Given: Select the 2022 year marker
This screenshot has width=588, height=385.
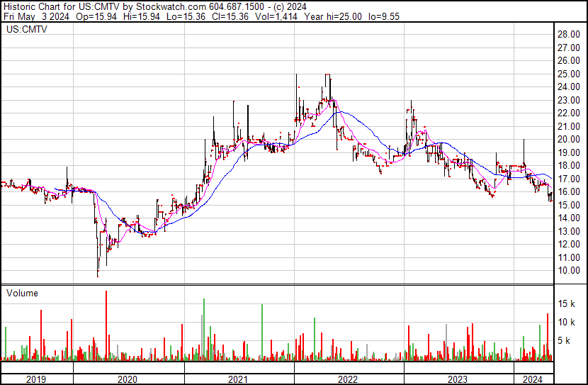Looking at the screenshot, I should pyautogui.click(x=349, y=379).
